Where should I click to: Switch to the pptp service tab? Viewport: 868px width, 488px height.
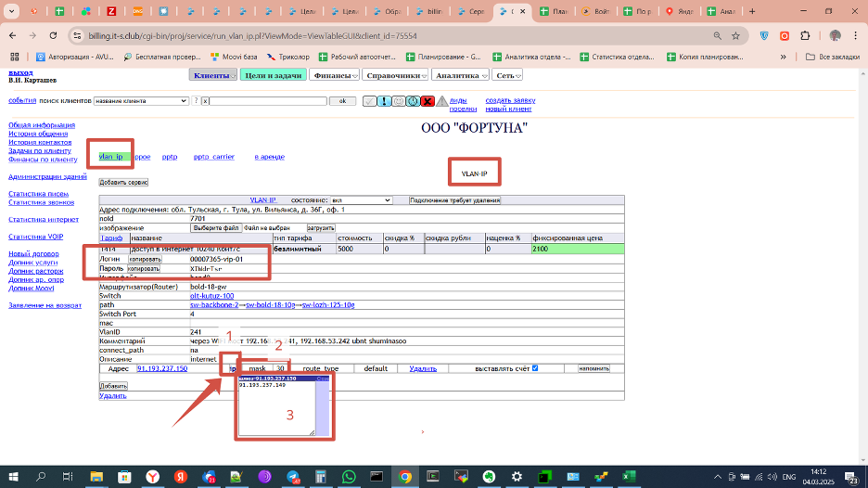click(x=170, y=157)
